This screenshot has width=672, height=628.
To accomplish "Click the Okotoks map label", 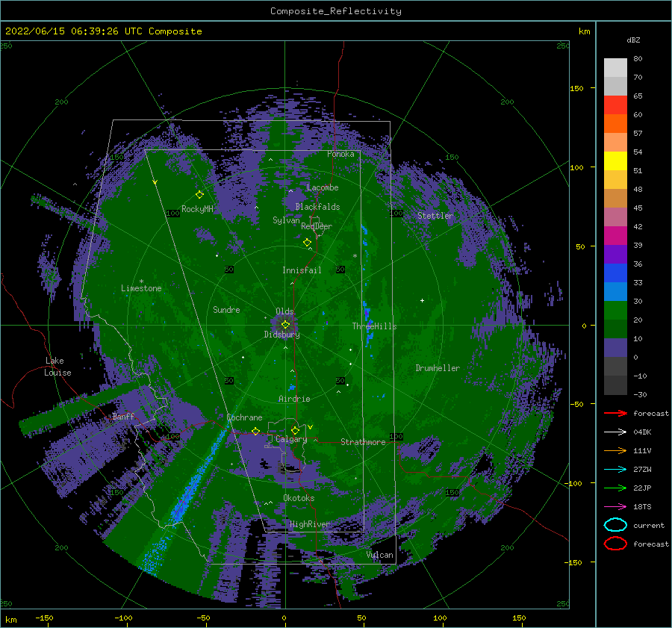I will [299, 497].
